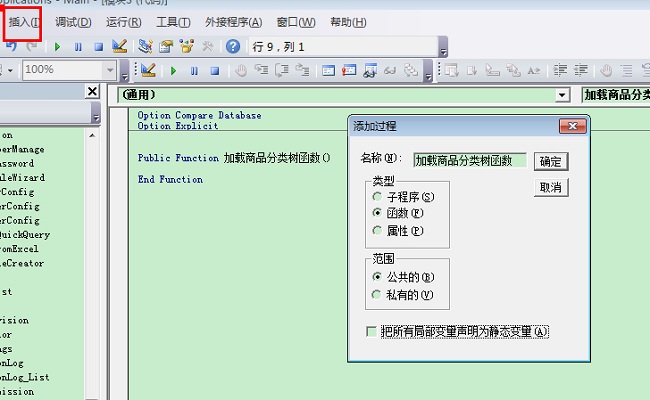Click the Complete Word icon in the Edit toolbar
Image resolution: width=650 pixels, height=400 pixels.
[x=534, y=71]
